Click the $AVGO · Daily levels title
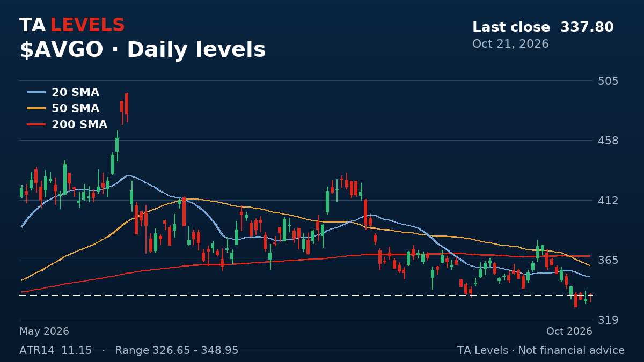This screenshot has width=644, height=362. (x=143, y=50)
